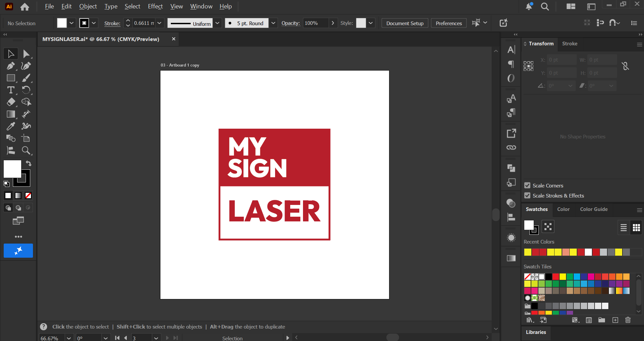Screen dimensions: 644x341
Task: Toggle Scale Strokes & Effects checkbox
Action: tap(527, 196)
